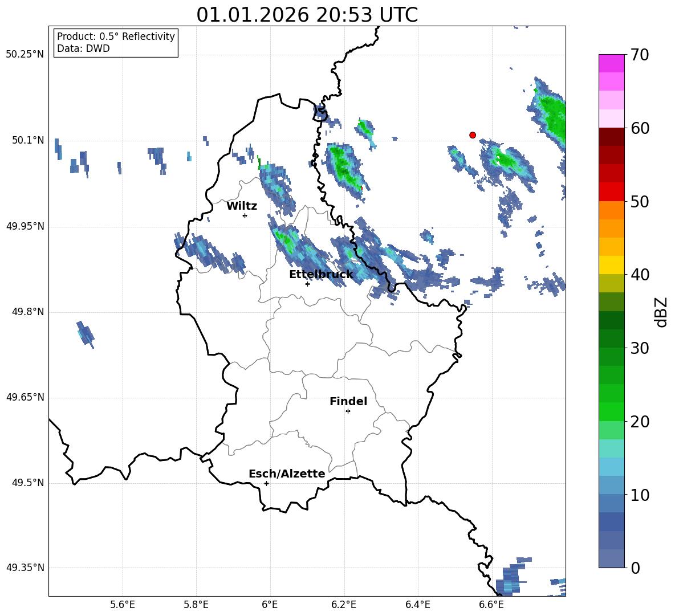Select the Wiltz city label
Screen dimensions: 675x616
coord(242,206)
